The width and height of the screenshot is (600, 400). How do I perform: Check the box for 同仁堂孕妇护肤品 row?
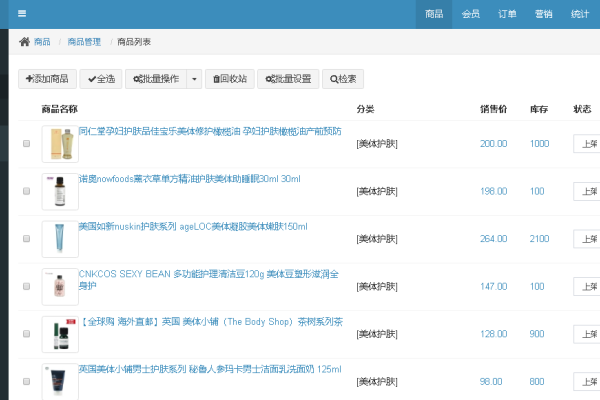pyautogui.click(x=26, y=144)
